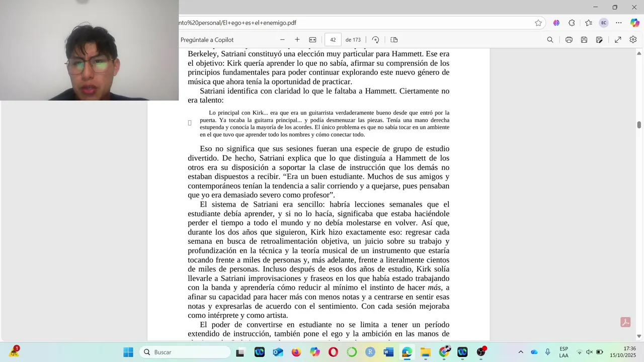Click the taskbar Buscar search box
Image resolution: width=644 pixels, height=362 pixels.
pyautogui.click(x=185, y=352)
